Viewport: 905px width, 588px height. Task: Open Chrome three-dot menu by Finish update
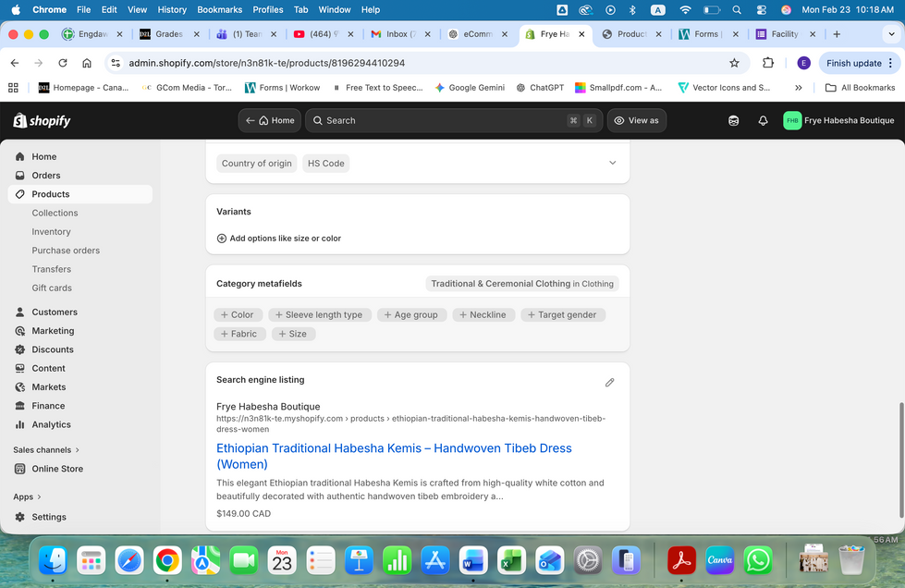[x=890, y=63]
